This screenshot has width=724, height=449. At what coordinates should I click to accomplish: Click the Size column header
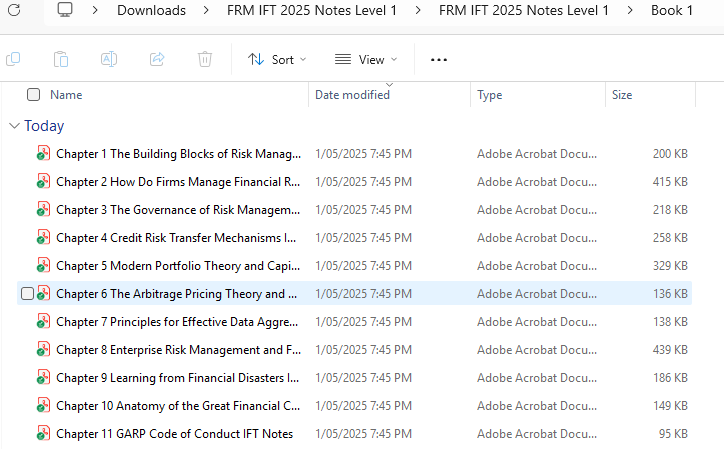(x=622, y=95)
